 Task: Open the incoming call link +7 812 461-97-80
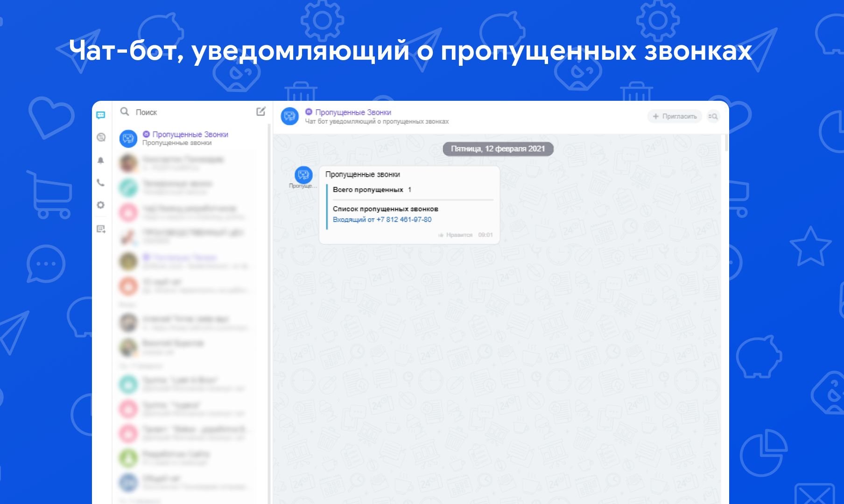[x=382, y=220]
